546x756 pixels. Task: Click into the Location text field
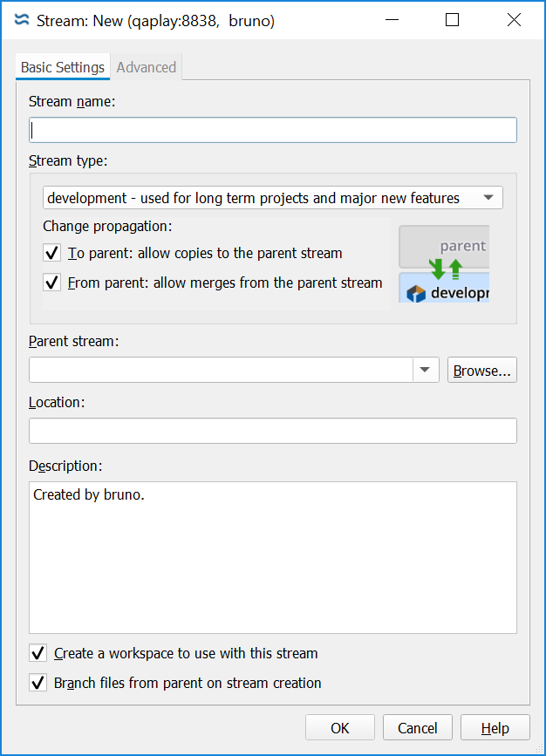272,431
